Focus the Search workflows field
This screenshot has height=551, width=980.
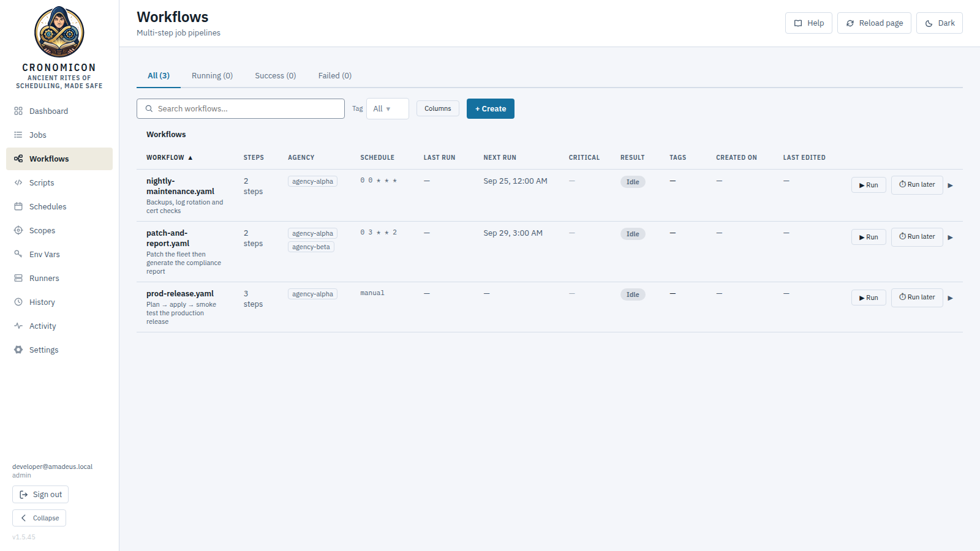click(241, 109)
